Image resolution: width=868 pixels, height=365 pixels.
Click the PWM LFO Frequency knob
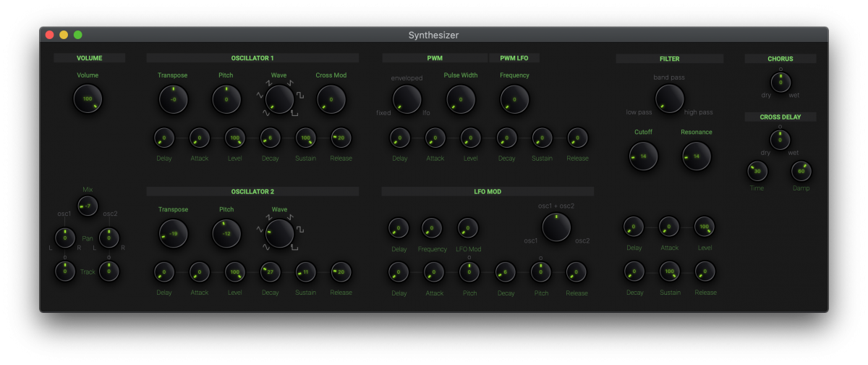point(514,99)
